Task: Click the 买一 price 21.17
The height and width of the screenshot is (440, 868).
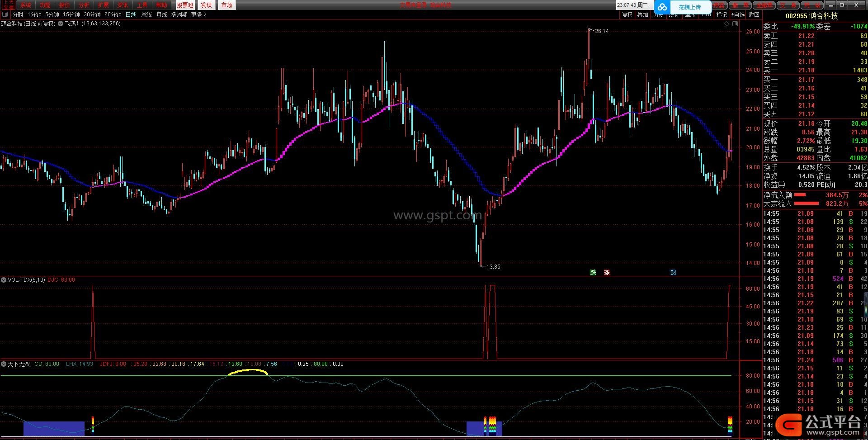Action: pyautogui.click(x=806, y=80)
